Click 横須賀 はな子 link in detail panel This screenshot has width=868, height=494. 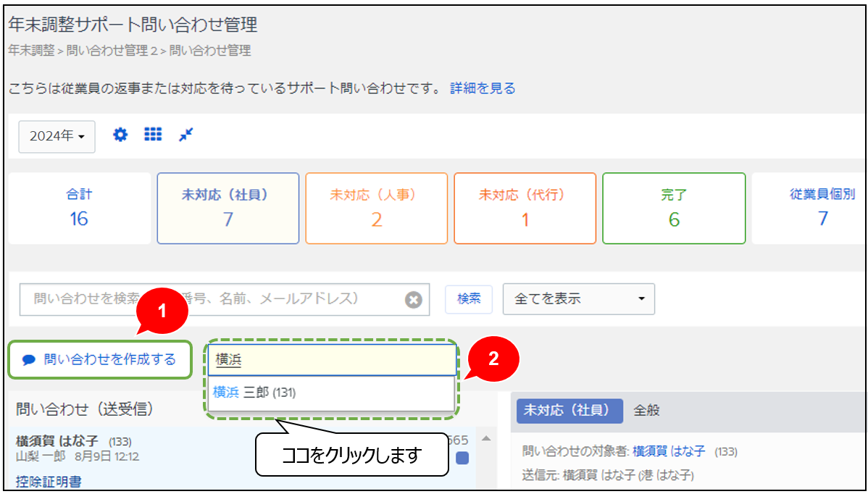[x=668, y=451]
